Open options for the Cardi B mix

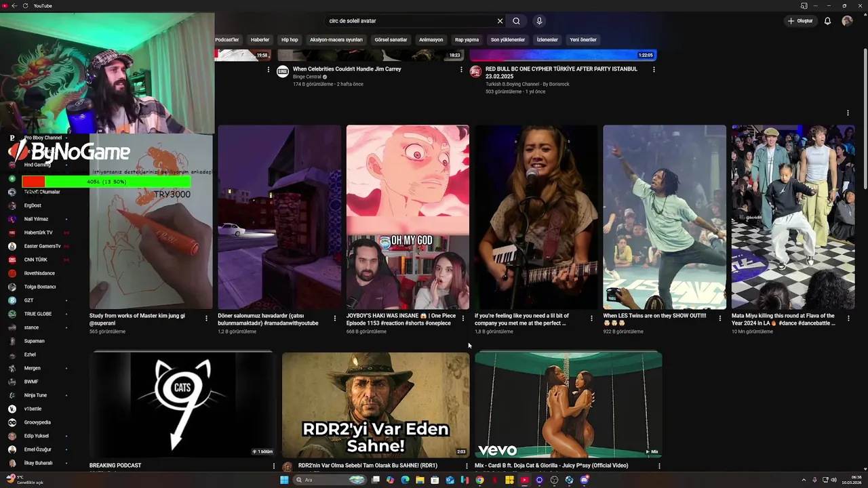coord(659,466)
